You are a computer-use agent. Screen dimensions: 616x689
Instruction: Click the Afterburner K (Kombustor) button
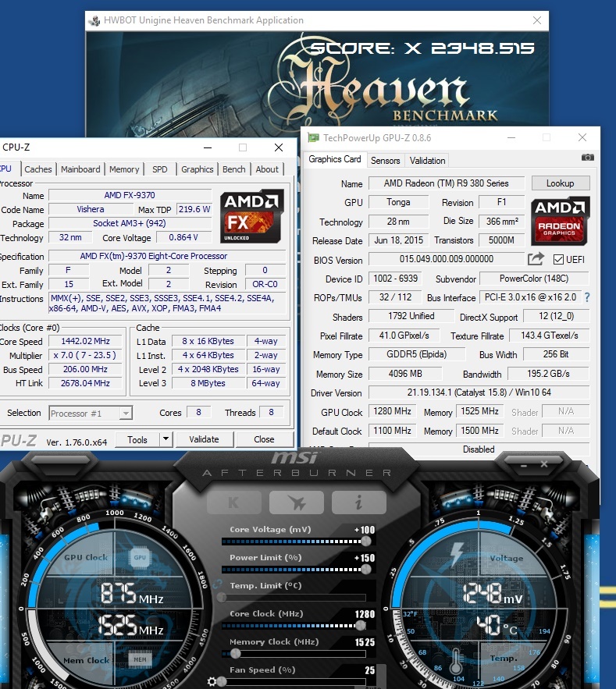(234, 503)
